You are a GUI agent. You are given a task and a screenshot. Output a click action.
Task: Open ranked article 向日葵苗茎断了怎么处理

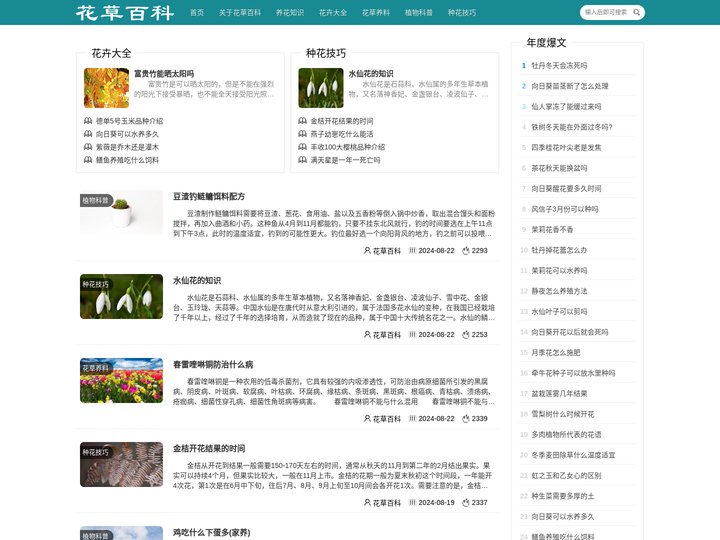(x=570, y=86)
